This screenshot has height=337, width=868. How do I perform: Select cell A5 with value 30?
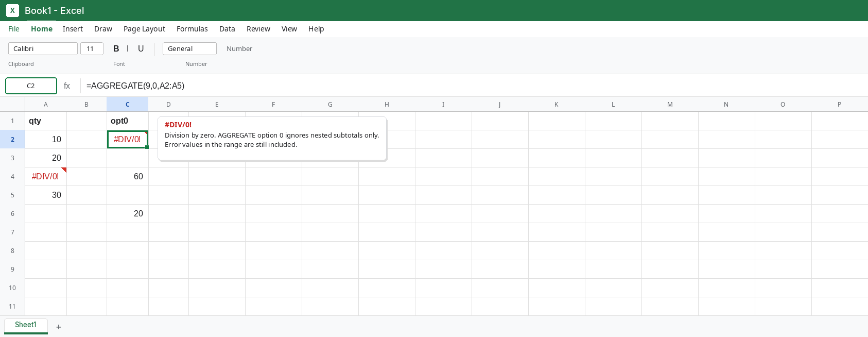click(46, 195)
